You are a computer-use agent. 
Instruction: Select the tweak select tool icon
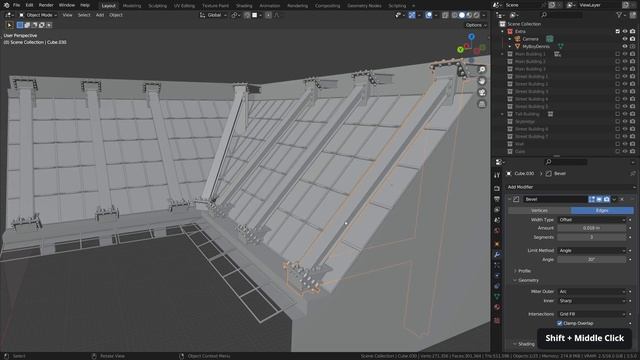pyautogui.click(x=9, y=25)
